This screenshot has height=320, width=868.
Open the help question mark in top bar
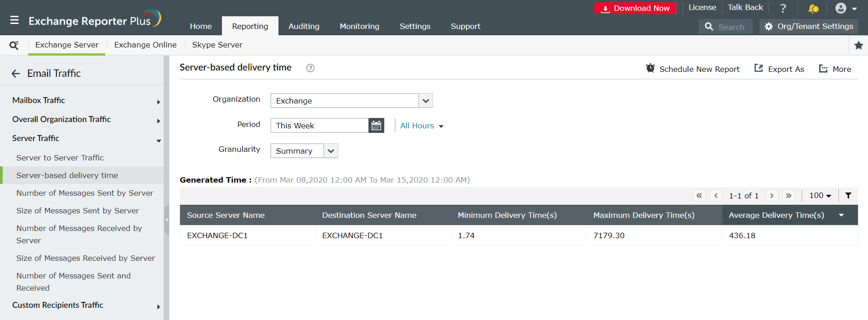(783, 8)
